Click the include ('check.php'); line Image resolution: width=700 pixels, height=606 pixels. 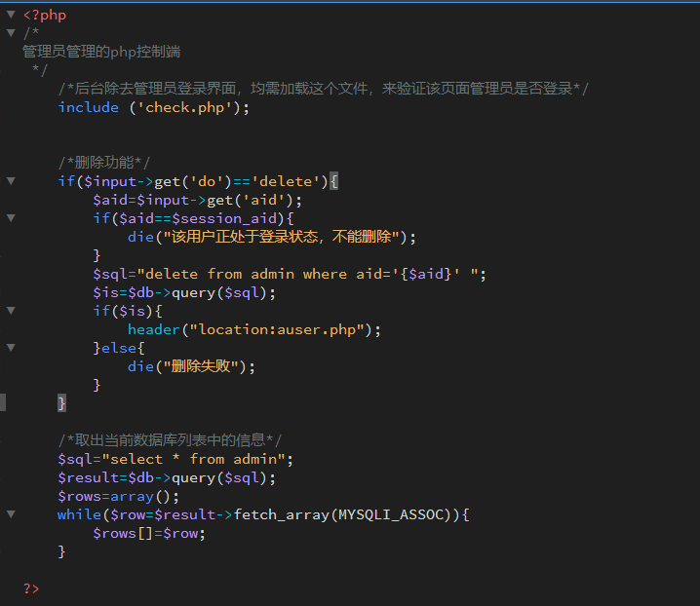coord(154,107)
